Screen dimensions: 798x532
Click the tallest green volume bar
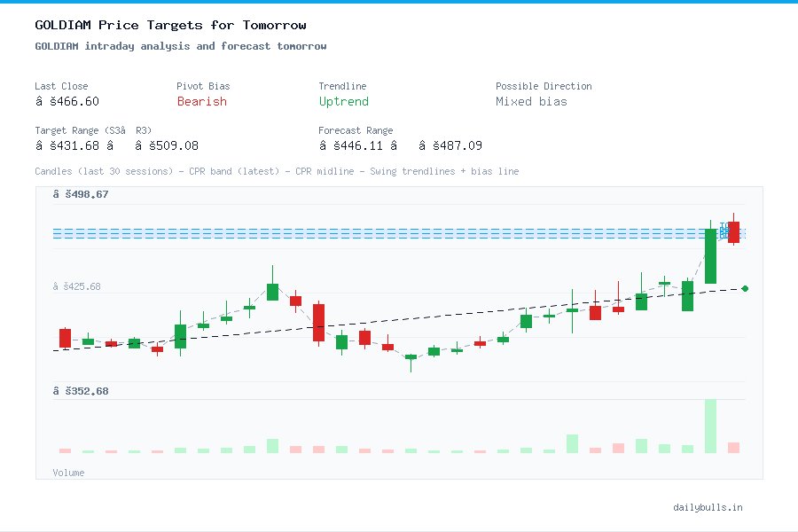click(x=710, y=426)
